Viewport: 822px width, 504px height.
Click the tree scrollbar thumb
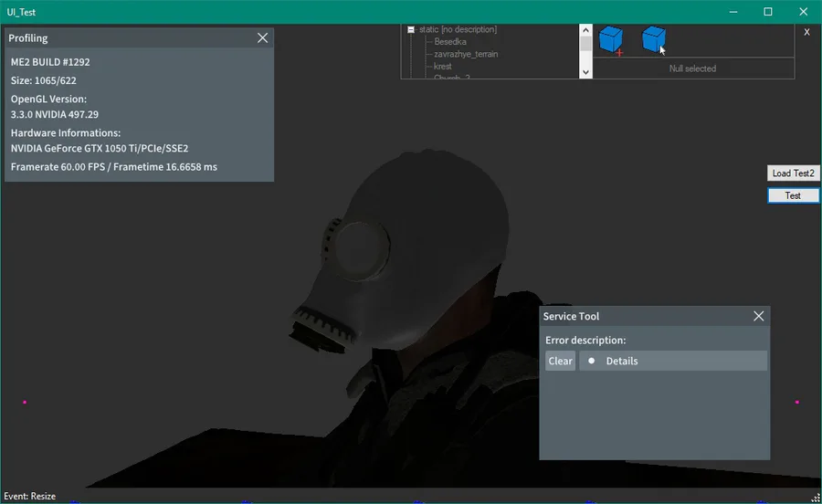[x=585, y=44]
